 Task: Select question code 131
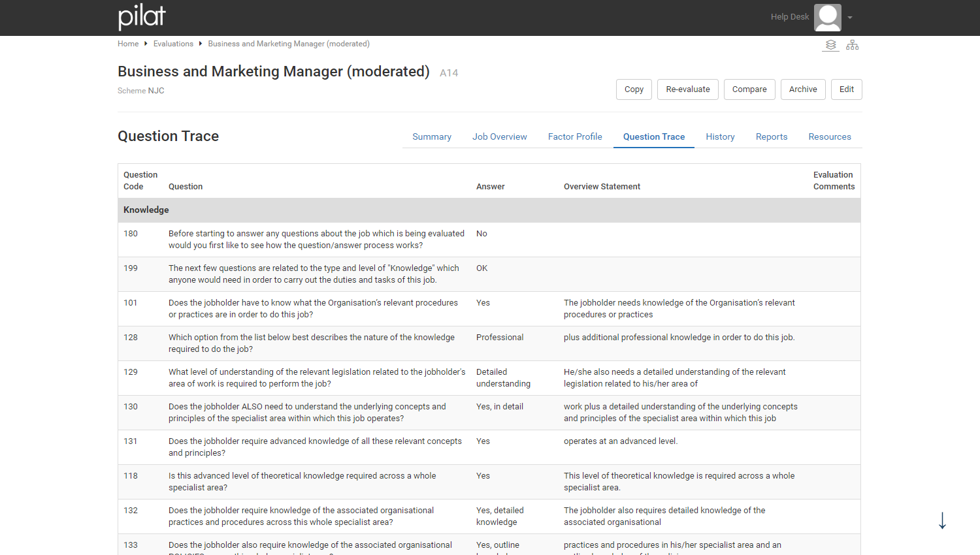pos(131,441)
